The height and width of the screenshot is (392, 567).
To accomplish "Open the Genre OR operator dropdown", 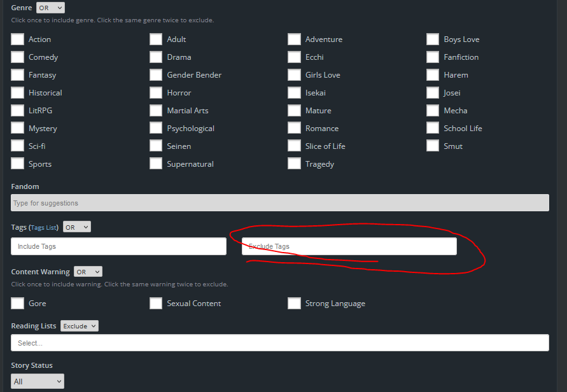I will pyautogui.click(x=50, y=8).
